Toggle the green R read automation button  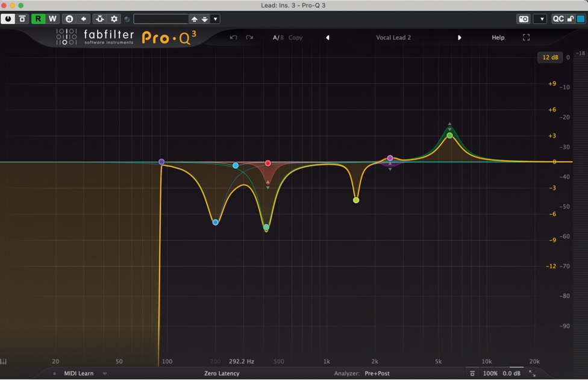coord(38,19)
